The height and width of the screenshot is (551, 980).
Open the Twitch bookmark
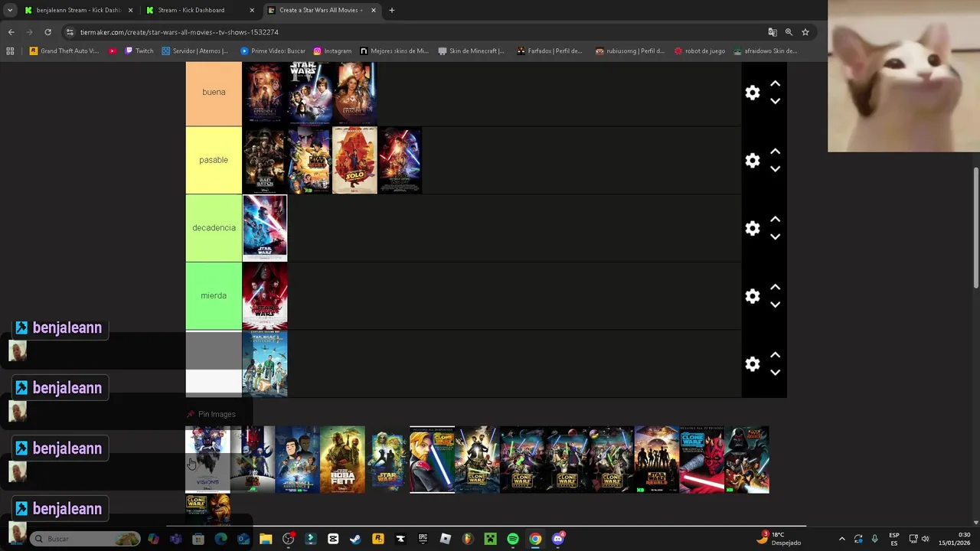click(x=139, y=51)
